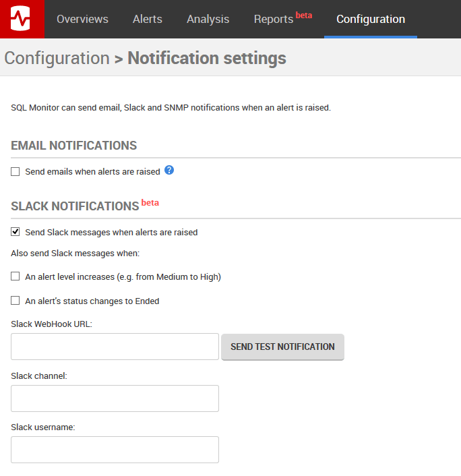
Task: Tick the alert level increases checkbox
Action: click(16, 276)
